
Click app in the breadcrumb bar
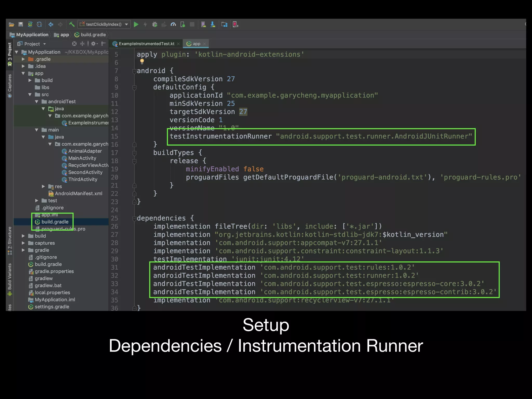[x=62, y=35]
